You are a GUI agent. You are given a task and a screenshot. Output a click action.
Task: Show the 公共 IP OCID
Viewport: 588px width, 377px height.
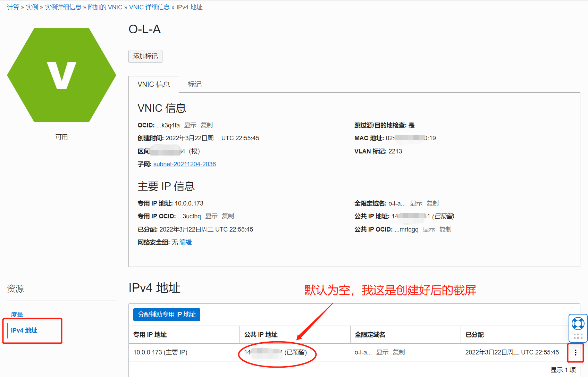click(429, 229)
